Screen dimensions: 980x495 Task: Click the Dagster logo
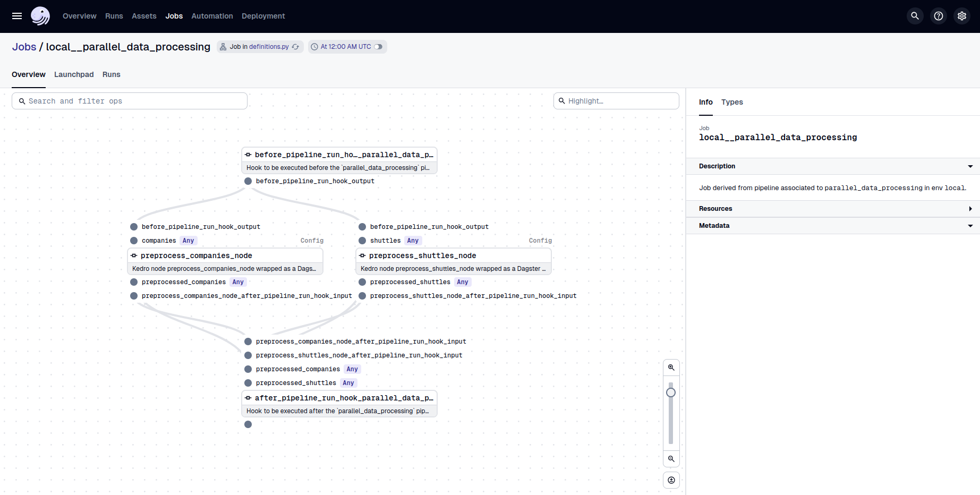(x=40, y=16)
